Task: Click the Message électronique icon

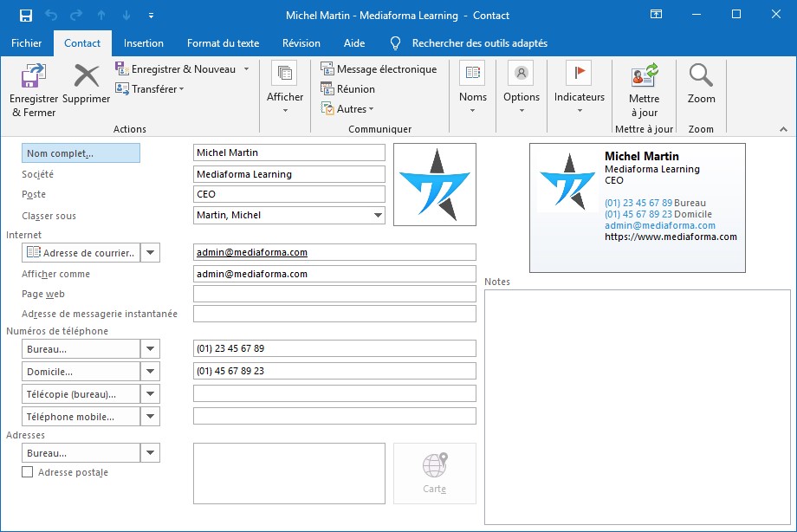Action: [x=327, y=69]
